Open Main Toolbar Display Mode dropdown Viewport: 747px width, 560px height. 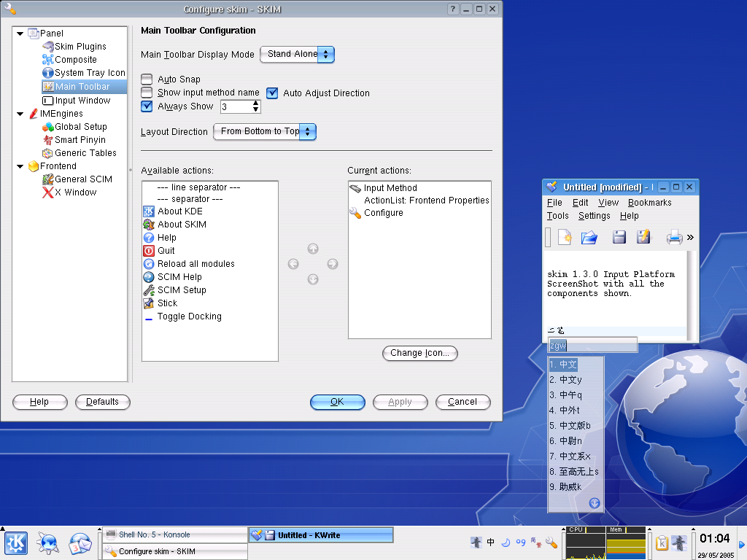(x=298, y=54)
